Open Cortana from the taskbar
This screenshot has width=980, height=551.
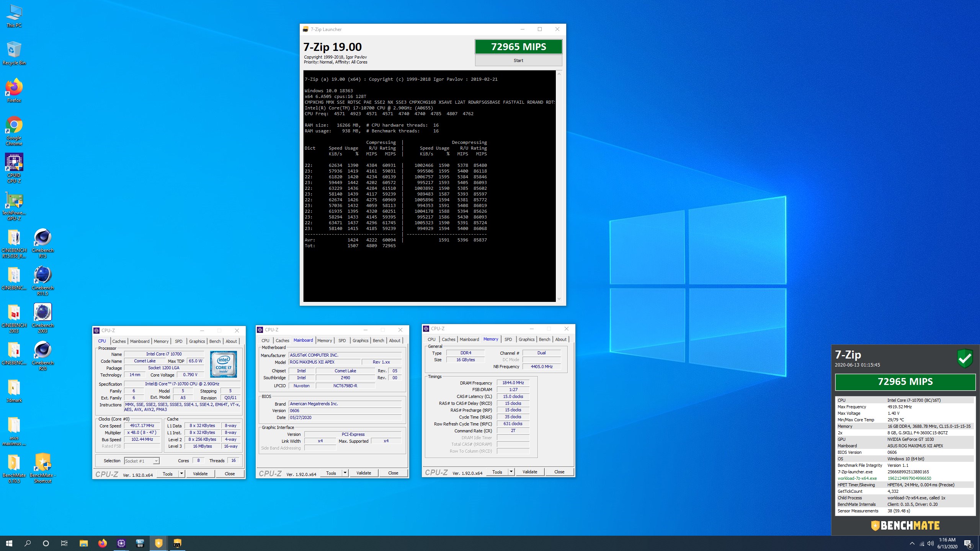pyautogui.click(x=46, y=543)
